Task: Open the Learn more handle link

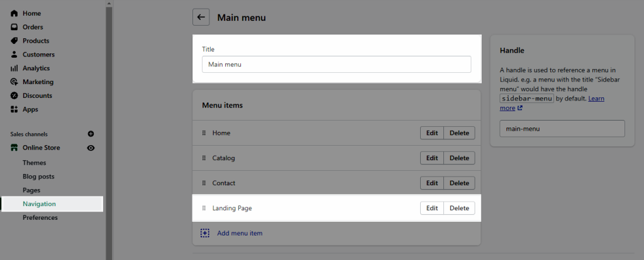Action: 552,103
